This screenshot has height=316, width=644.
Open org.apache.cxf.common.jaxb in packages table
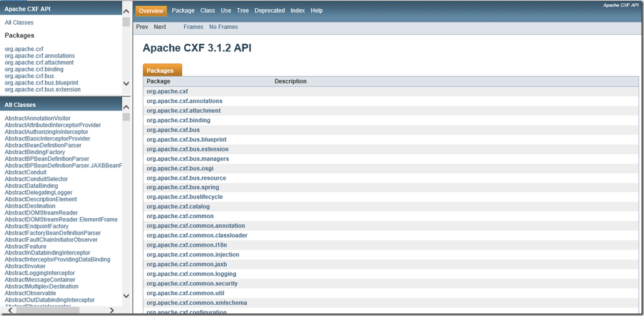click(187, 264)
